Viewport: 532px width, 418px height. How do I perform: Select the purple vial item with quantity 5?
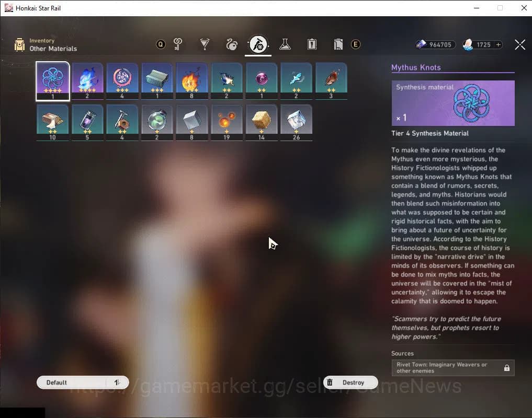point(87,122)
